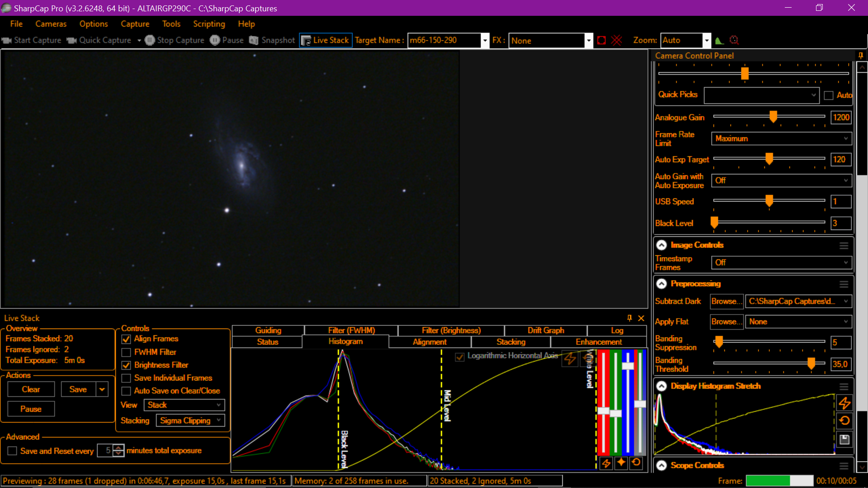Viewport: 868px width, 488px height.
Task: Open the View Stack dropdown
Action: tap(184, 405)
